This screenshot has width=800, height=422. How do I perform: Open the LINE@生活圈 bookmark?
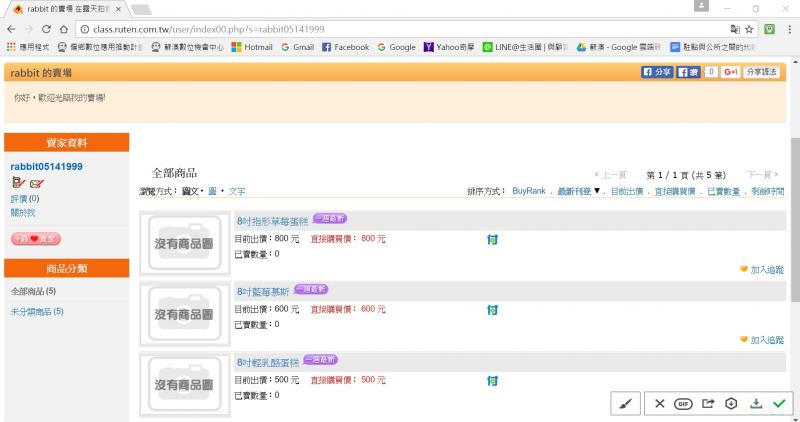click(525, 47)
